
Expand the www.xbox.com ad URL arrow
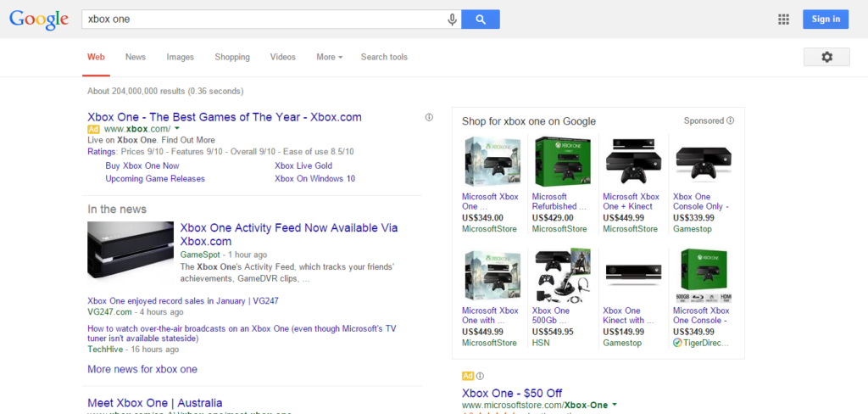(x=177, y=129)
